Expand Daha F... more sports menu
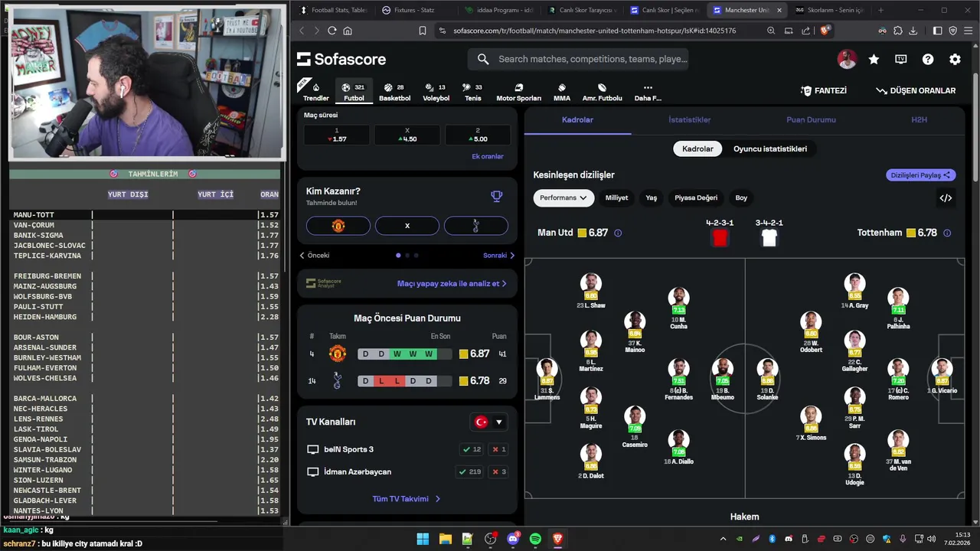980x551 pixels. coord(648,92)
